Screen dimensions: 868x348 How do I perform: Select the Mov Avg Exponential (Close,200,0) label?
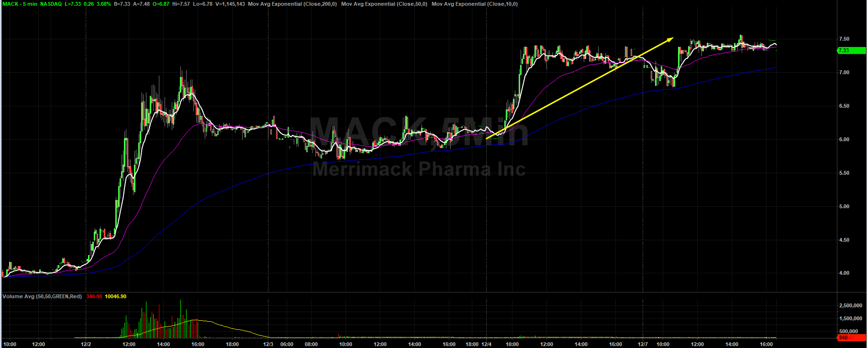(x=292, y=4)
